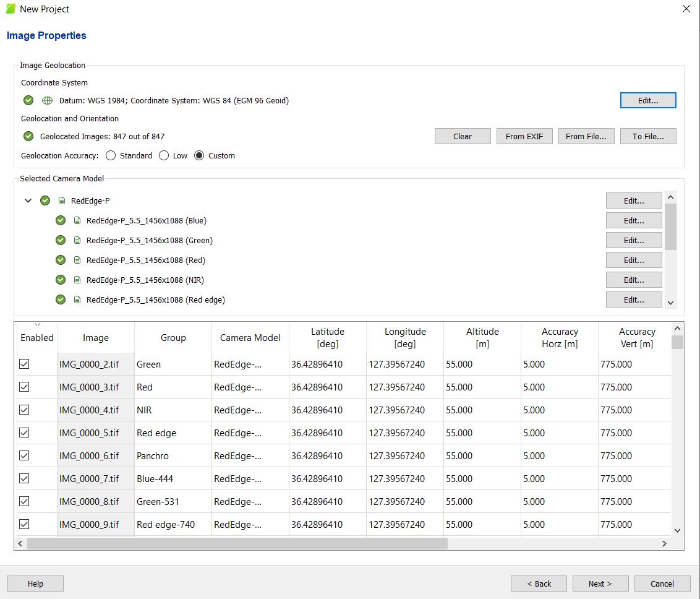The width and height of the screenshot is (700, 599).
Task: Go to the Next wizard step
Action: click(x=600, y=584)
